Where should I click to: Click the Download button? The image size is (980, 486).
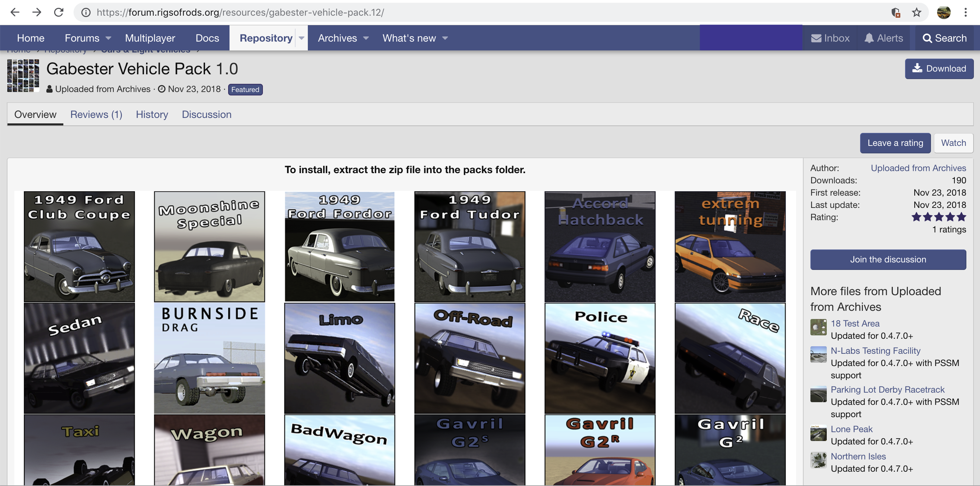939,69
